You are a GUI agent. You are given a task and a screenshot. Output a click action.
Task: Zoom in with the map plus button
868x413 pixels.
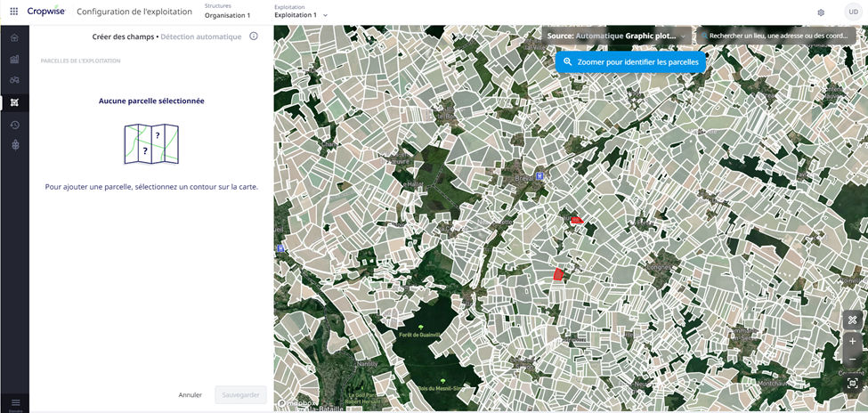tap(852, 341)
